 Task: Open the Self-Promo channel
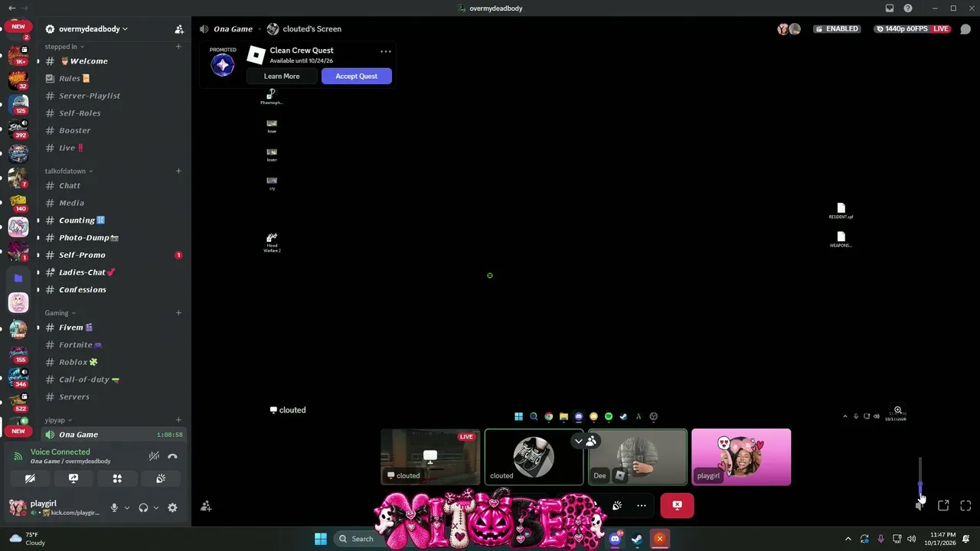pos(113,255)
